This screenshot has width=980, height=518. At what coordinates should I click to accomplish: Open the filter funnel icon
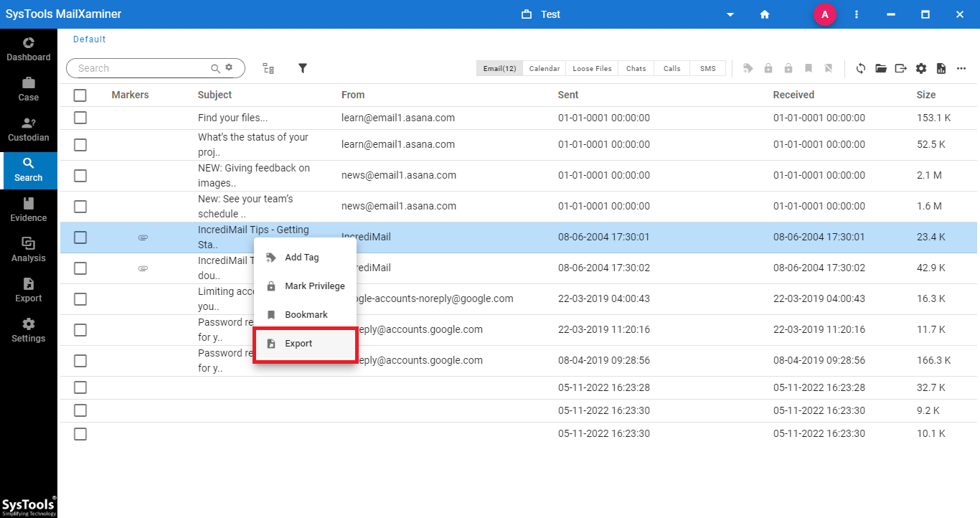(303, 68)
